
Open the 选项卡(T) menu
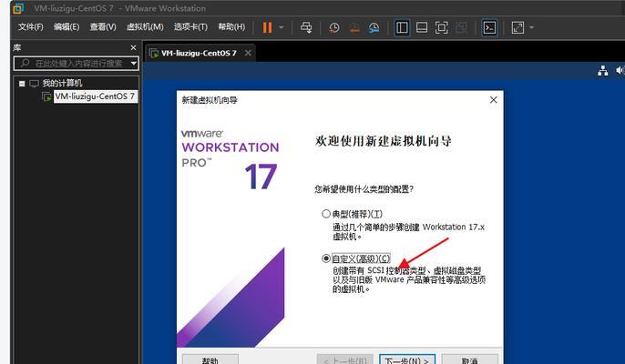click(190, 27)
